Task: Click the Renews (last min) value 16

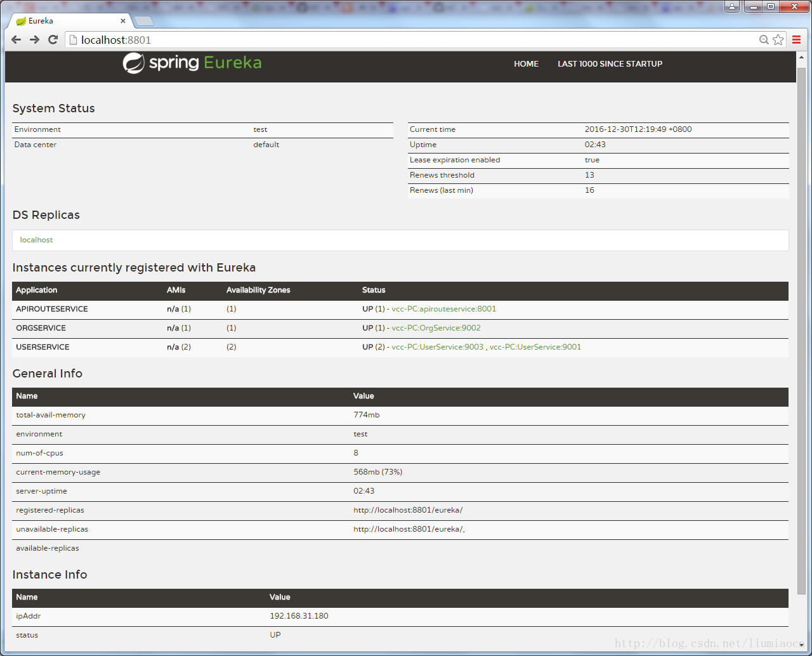Action: click(x=589, y=190)
